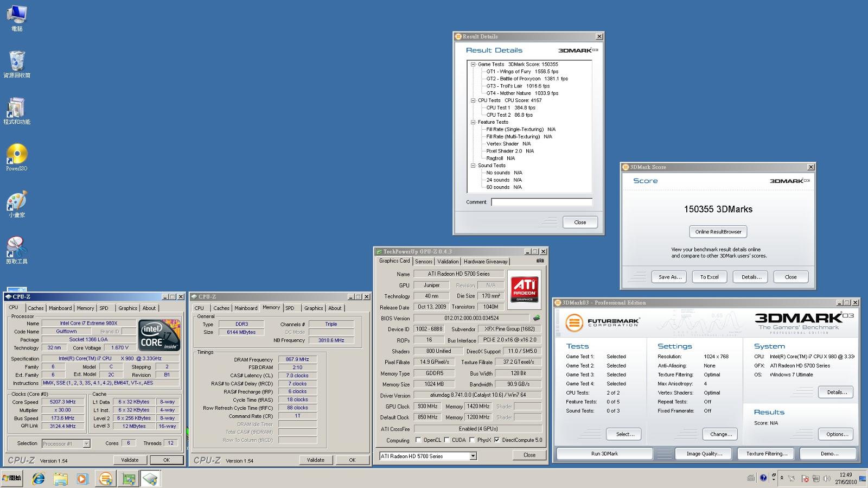
Task: Launch Internet Explorer from the taskbar
Action: pos(38,479)
